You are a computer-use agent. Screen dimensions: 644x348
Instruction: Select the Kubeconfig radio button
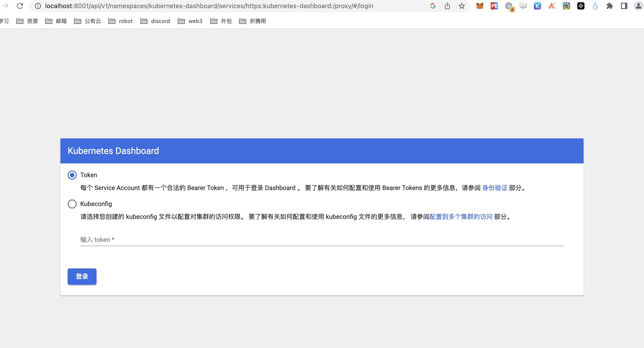tap(72, 204)
